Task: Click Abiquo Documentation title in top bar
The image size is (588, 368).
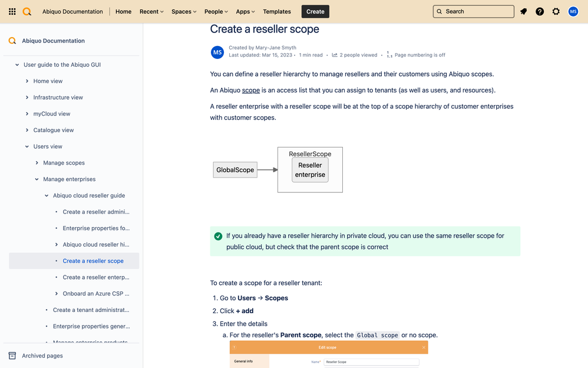Action: pos(72,12)
